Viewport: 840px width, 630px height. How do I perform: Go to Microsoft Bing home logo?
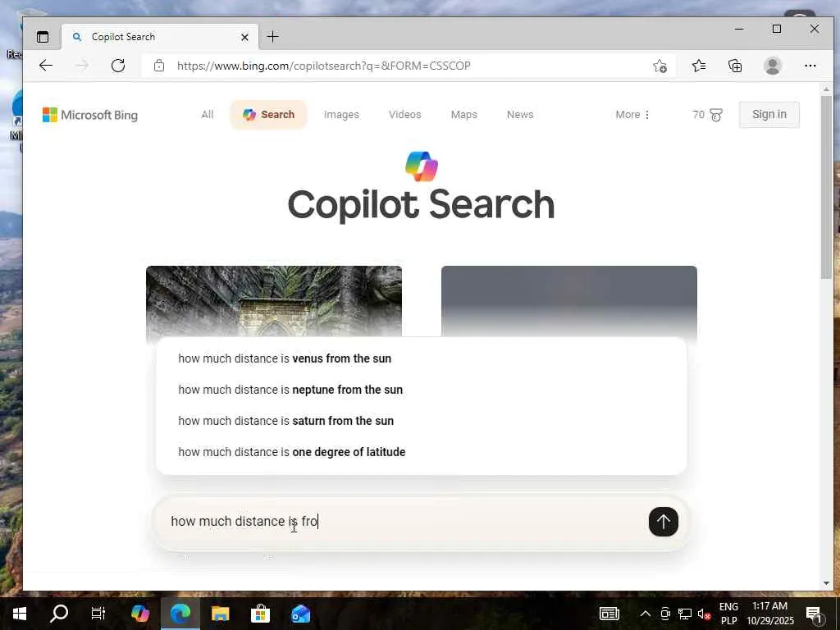point(90,115)
